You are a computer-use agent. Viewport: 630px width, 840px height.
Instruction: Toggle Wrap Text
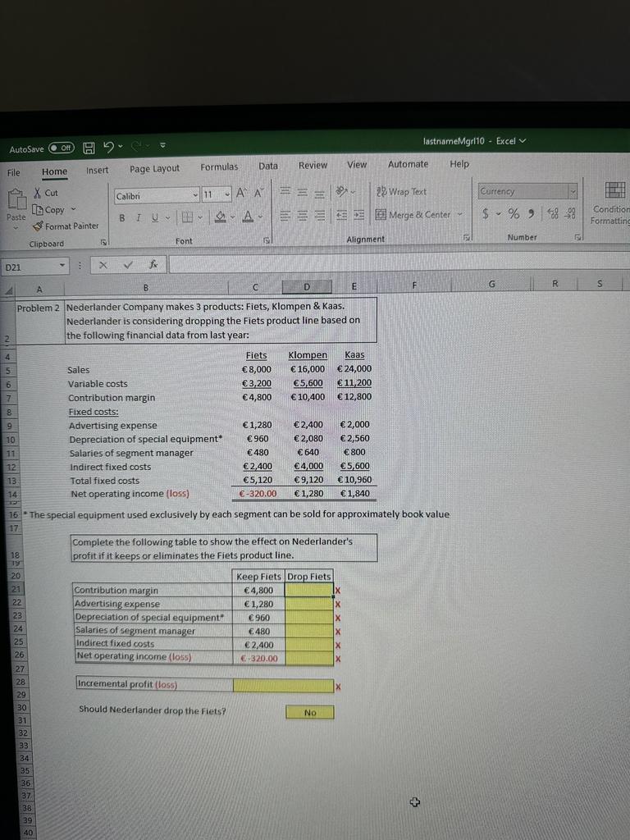coord(401,191)
